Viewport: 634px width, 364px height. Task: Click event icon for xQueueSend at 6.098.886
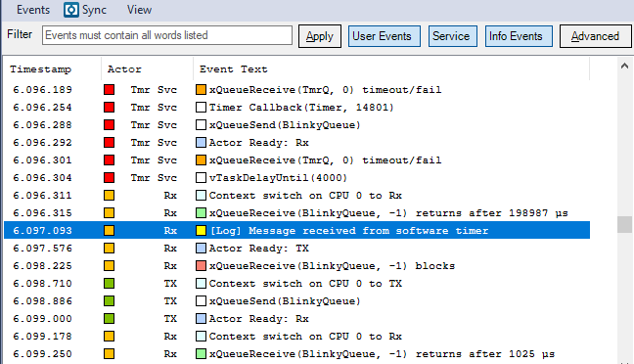point(201,301)
